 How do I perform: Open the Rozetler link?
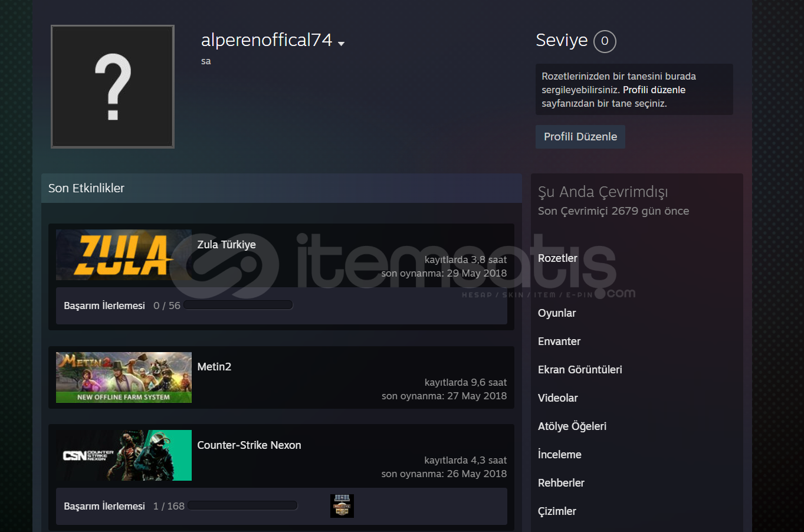coord(557,258)
